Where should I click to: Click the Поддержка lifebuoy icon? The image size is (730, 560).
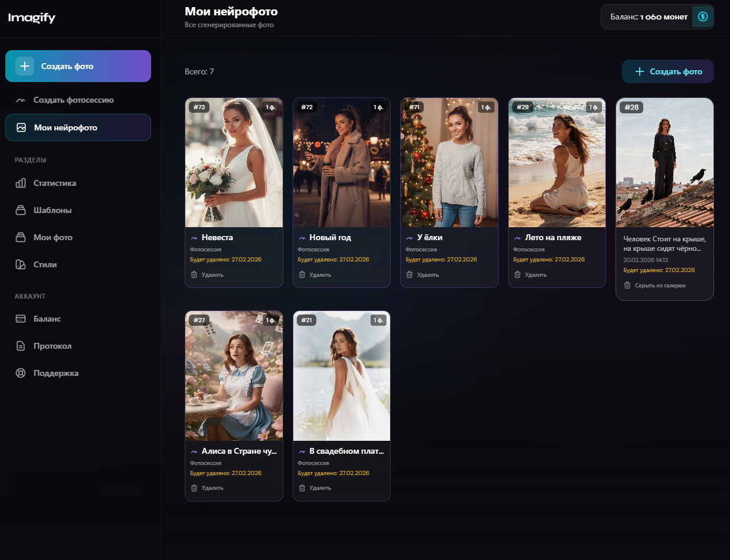(21, 373)
